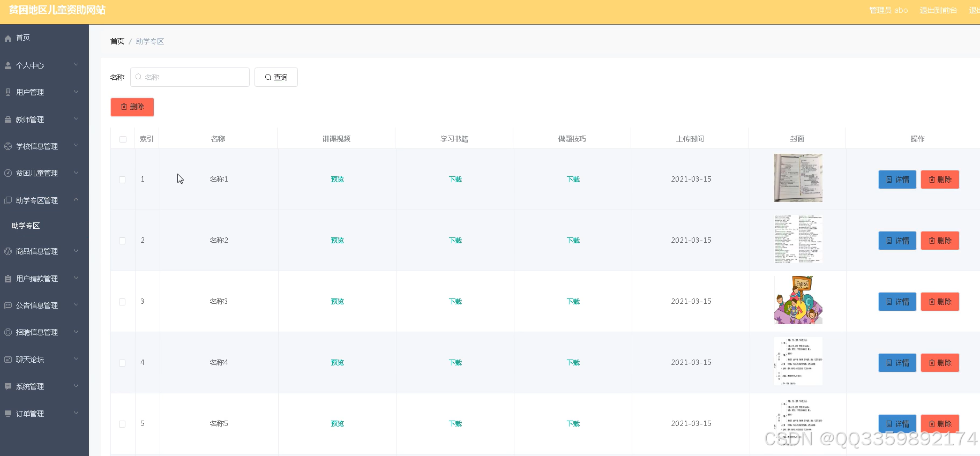This screenshot has width=980, height=456.
Task: Click the 个人中心 user icon
Action: [8, 65]
